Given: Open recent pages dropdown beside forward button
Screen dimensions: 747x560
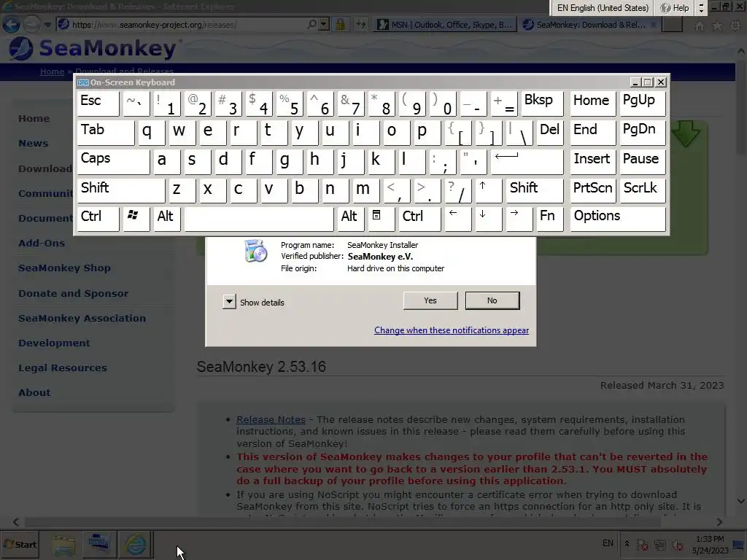Looking at the screenshot, I should (47, 24).
